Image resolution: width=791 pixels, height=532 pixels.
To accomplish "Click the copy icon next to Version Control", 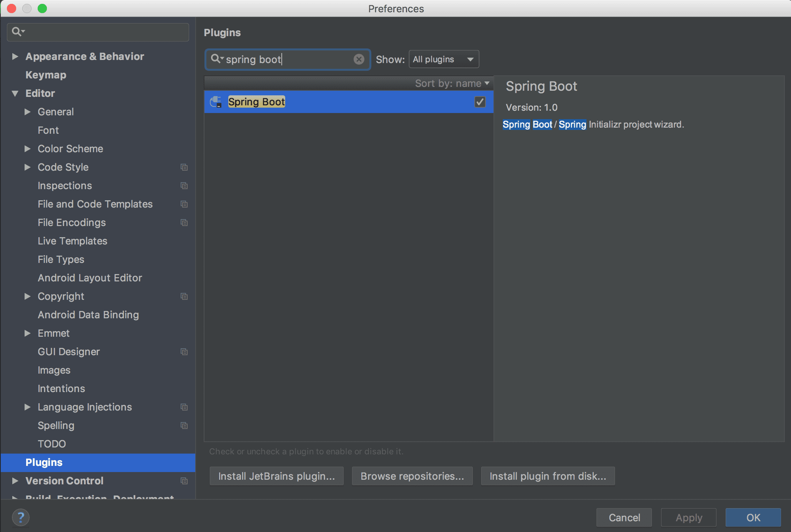I will (184, 481).
